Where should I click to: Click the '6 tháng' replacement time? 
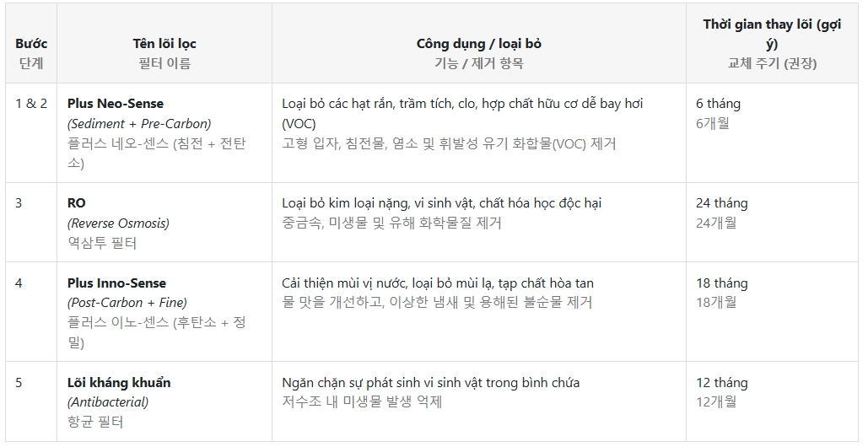click(718, 104)
